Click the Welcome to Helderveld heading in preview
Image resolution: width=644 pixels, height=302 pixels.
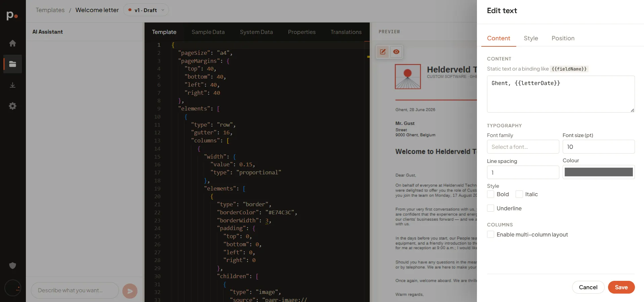point(436,152)
